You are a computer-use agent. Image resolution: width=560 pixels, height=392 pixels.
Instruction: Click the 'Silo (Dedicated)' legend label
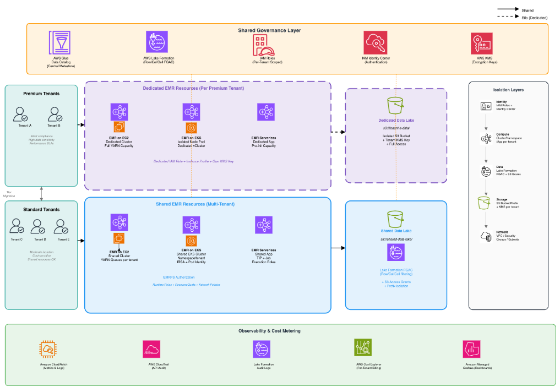click(x=534, y=18)
